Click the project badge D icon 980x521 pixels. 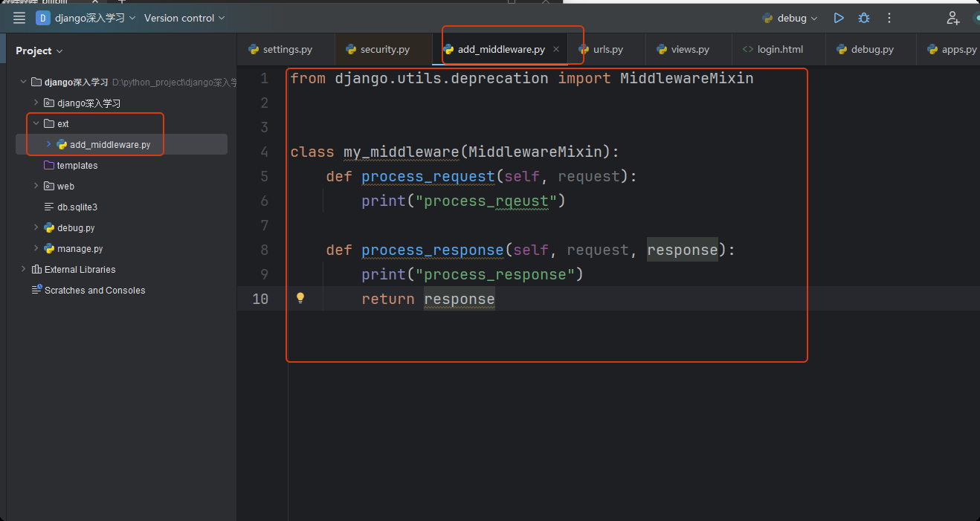pos(42,18)
